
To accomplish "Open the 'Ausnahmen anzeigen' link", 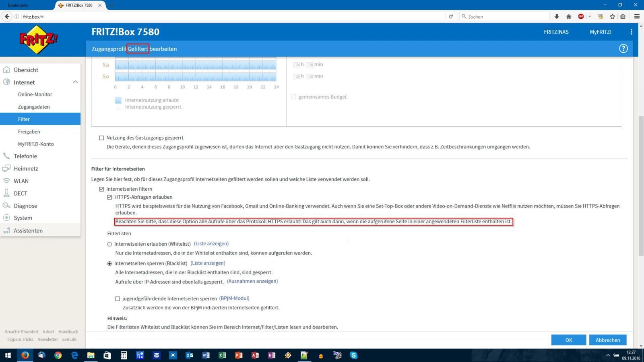I will point(252,281).
